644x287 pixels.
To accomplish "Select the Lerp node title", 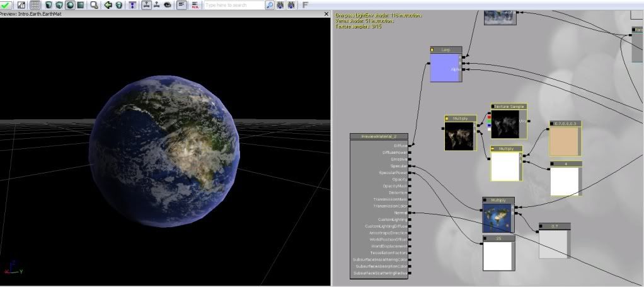I will (446, 50).
